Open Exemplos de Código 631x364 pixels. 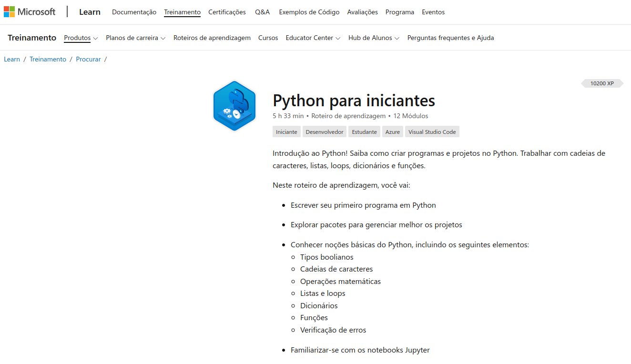(309, 12)
